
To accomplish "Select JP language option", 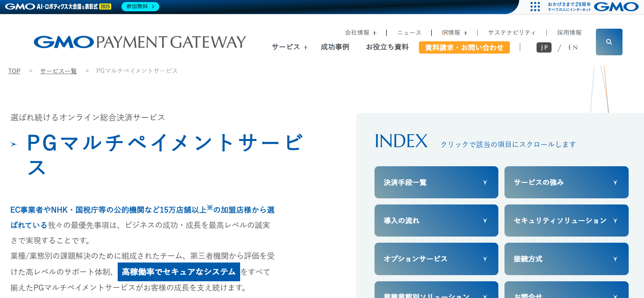I will click(544, 47).
